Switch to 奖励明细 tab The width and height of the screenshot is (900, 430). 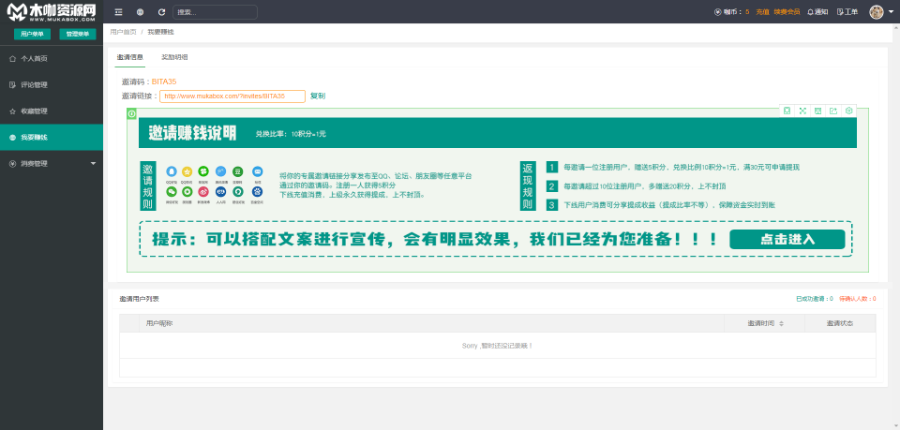point(175,58)
